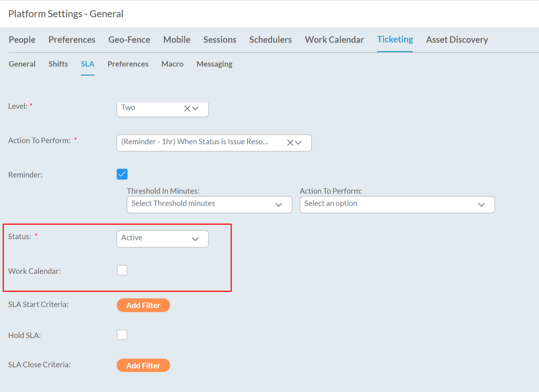This screenshot has width=539, height=392.
Task: Clear the Level field selection (X icon)
Action: pos(187,108)
